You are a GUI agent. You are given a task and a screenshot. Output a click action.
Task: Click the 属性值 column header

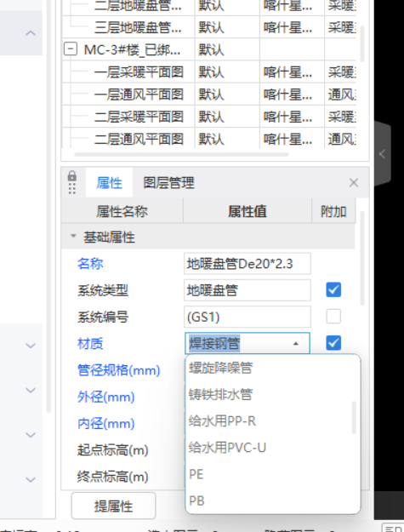(248, 211)
